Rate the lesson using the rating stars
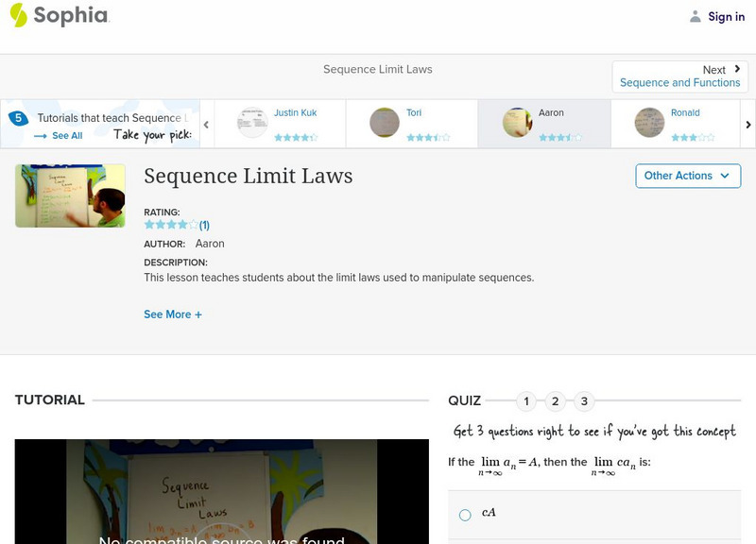Viewport: 756px width, 544px height. pyautogui.click(x=172, y=224)
